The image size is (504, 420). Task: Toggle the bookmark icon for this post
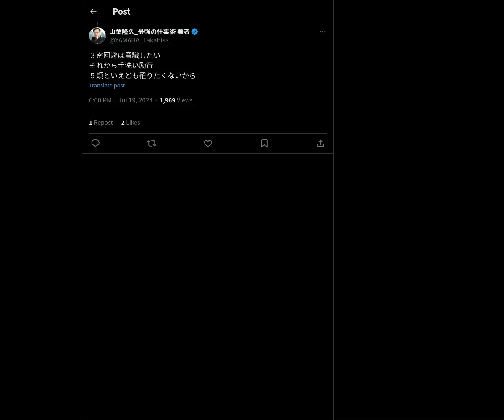pyautogui.click(x=264, y=143)
